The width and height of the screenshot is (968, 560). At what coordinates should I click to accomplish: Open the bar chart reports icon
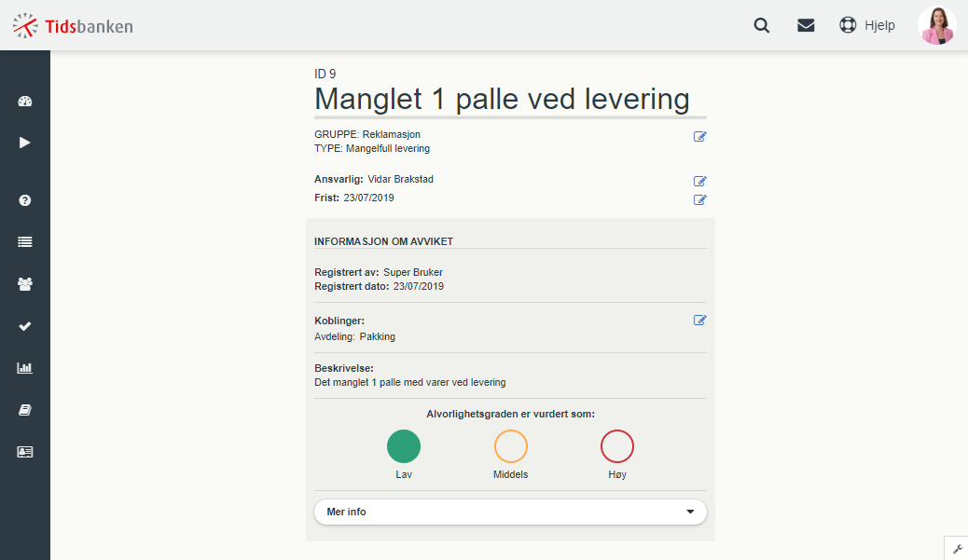click(24, 368)
